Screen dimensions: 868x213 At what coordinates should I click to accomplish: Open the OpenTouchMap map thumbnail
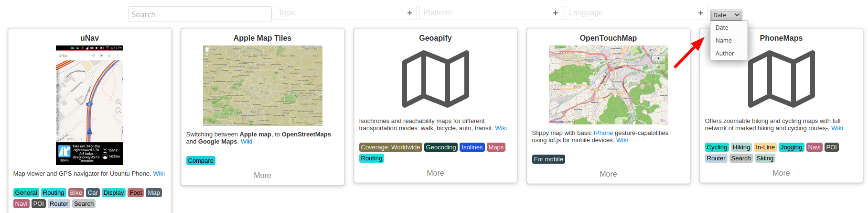pyautogui.click(x=608, y=85)
